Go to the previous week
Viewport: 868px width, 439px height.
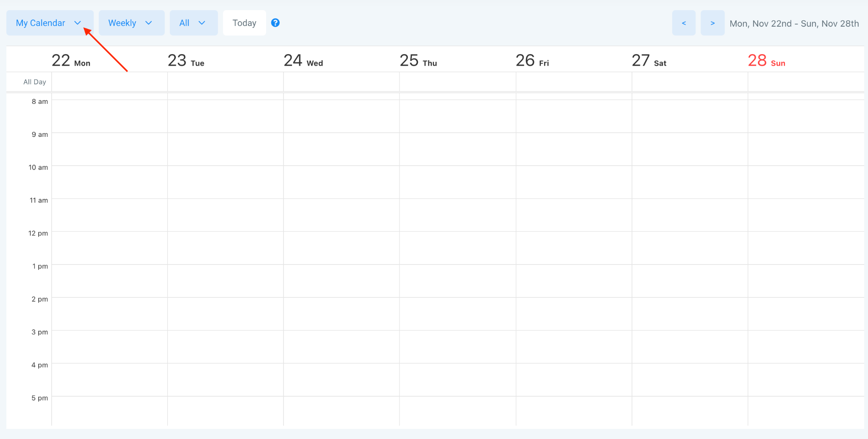click(684, 23)
